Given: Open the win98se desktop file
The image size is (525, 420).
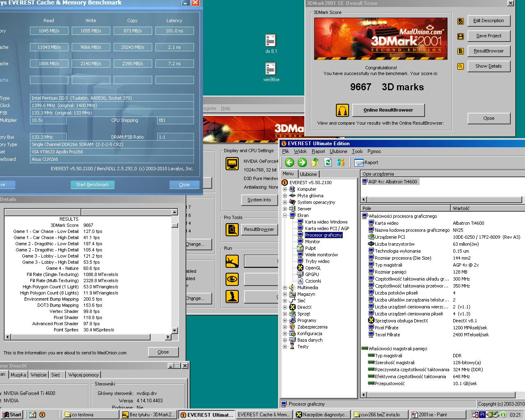Looking at the screenshot, I should pyautogui.click(x=271, y=72).
